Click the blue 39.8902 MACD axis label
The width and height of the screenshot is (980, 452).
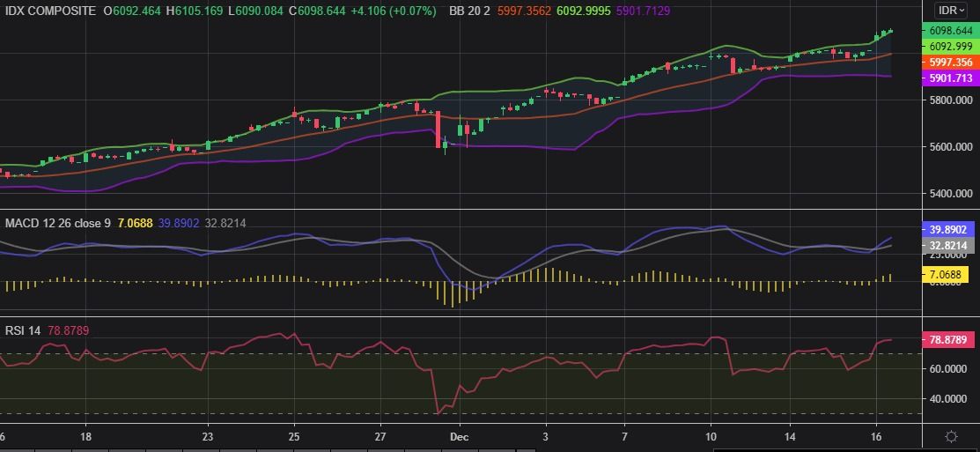[x=948, y=229]
